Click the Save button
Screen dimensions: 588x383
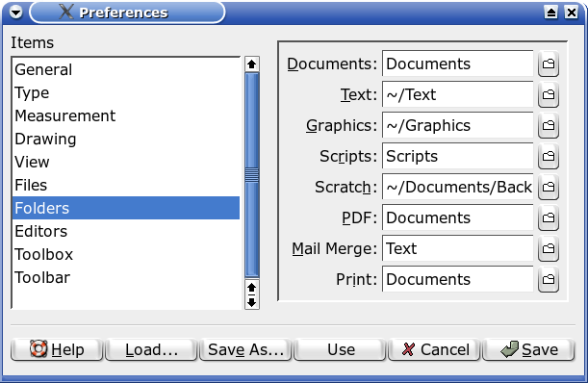click(528, 349)
